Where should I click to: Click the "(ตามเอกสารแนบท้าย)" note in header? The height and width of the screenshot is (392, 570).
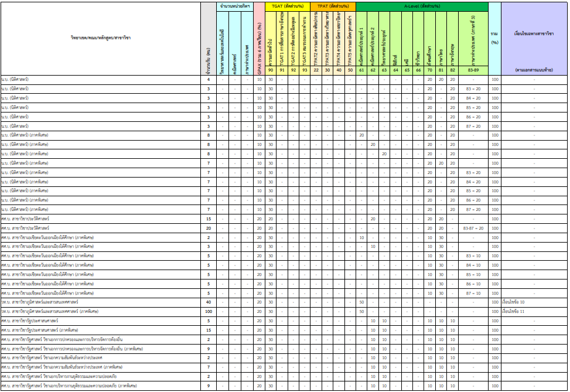[x=534, y=70]
